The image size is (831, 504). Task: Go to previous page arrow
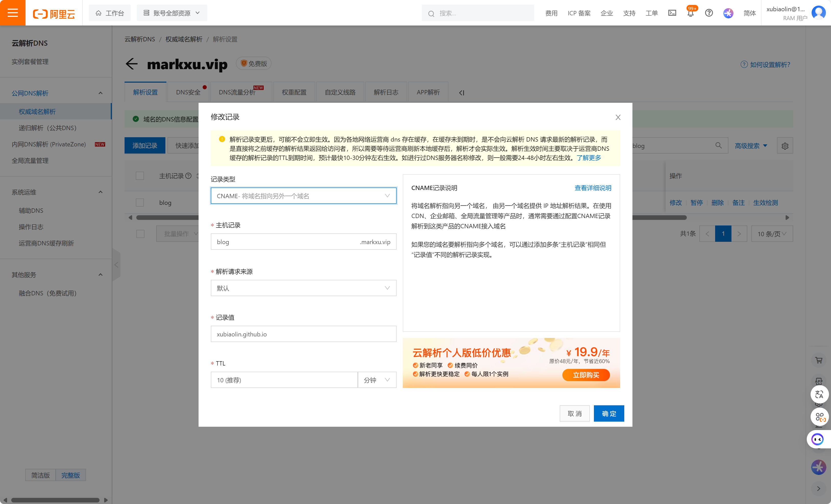tap(707, 234)
